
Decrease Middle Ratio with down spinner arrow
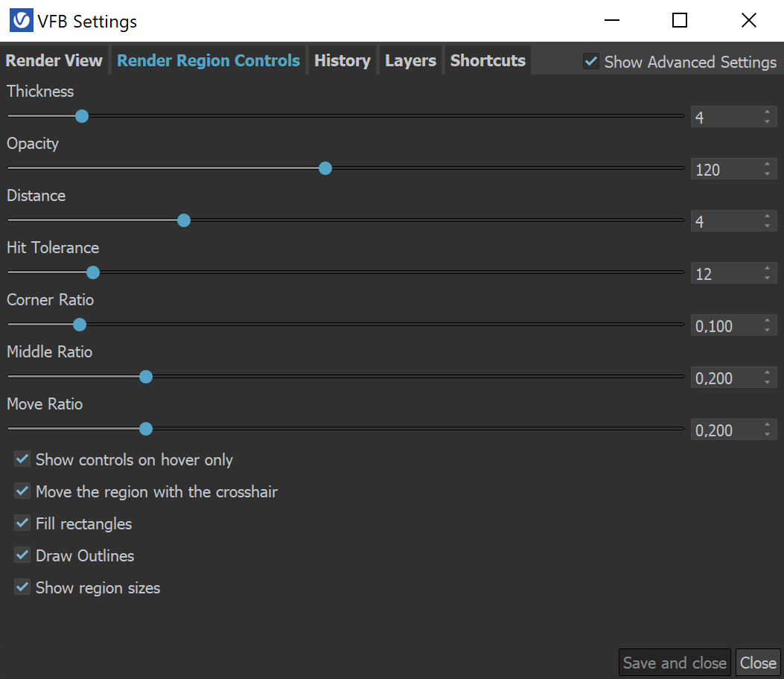click(767, 383)
